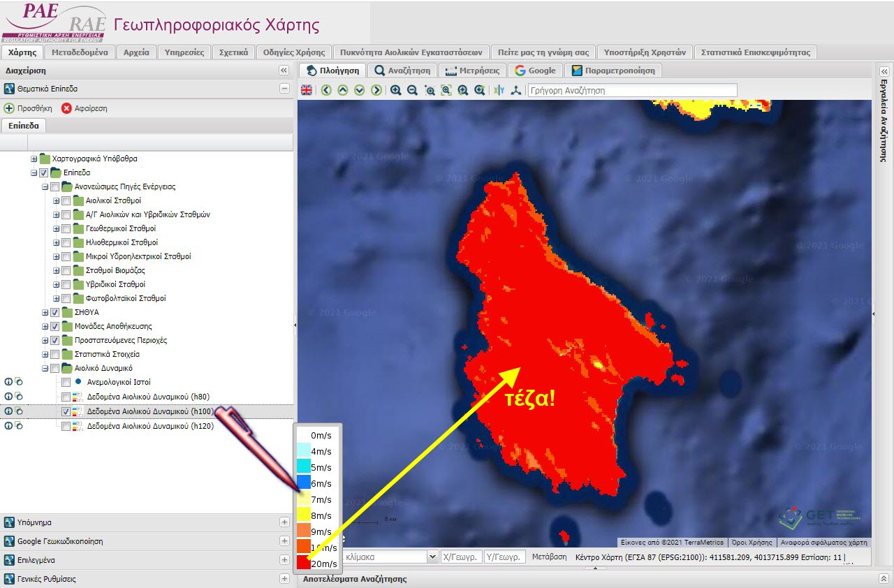
Task: Click the red Αφαίρεση remove icon
Action: pos(67,108)
